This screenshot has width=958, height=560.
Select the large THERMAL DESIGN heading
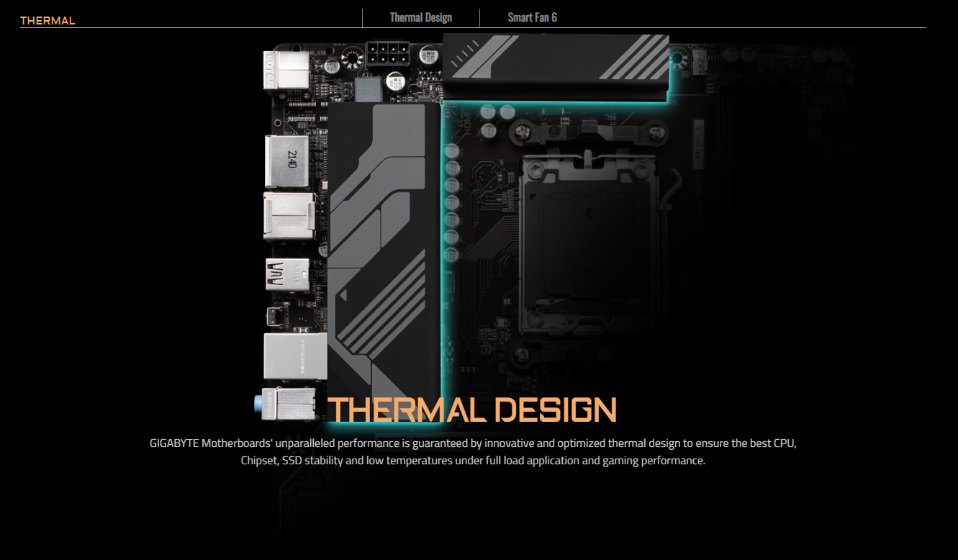point(472,410)
